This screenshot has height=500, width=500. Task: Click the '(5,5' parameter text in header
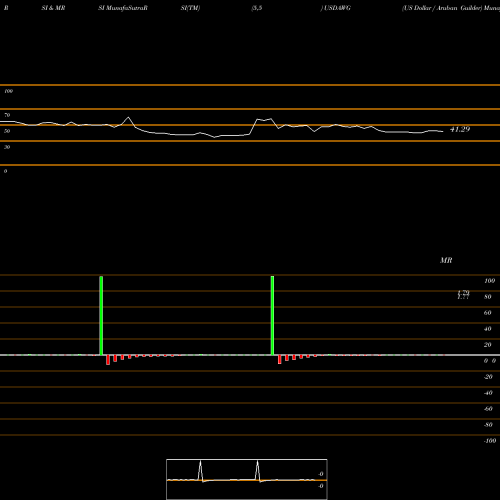257,8
